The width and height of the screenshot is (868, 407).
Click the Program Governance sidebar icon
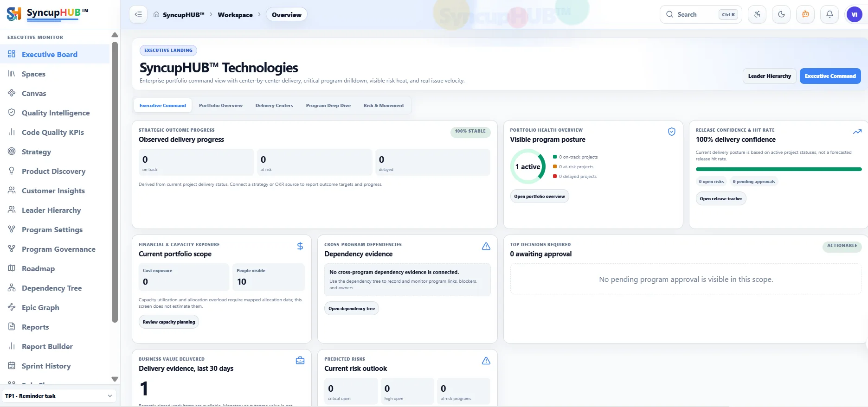click(x=12, y=249)
